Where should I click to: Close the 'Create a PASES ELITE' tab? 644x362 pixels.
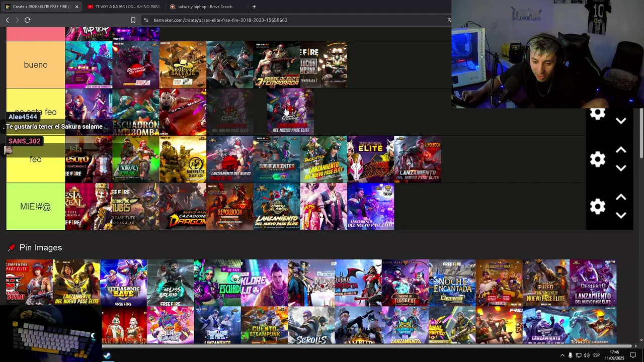click(76, 7)
